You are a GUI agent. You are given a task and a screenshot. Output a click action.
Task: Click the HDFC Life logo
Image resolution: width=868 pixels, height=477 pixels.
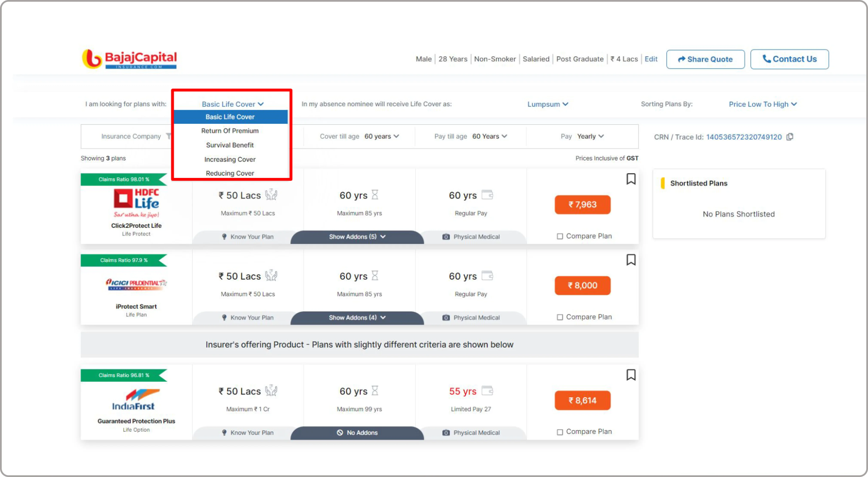(x=136, y=203)
